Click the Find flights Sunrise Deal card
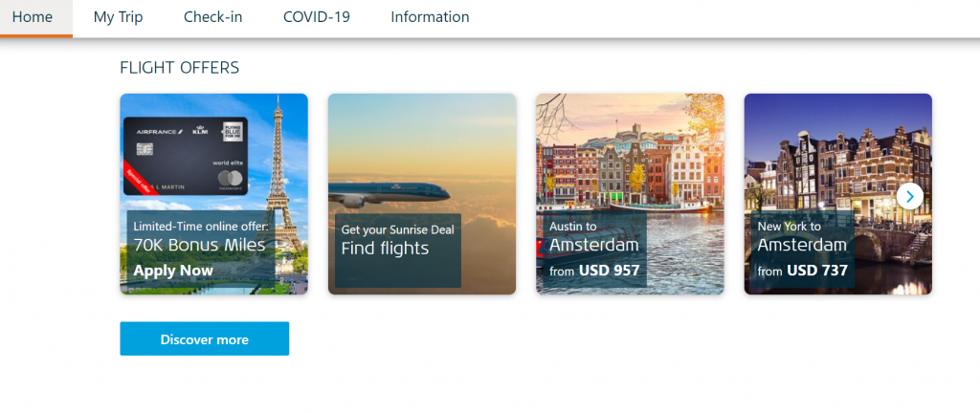Screen dimensions: 980x413 coord(422,194)
